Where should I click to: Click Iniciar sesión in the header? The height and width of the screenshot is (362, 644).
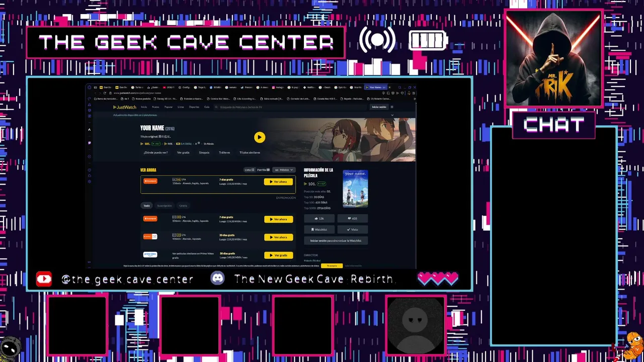pos(379,107)
